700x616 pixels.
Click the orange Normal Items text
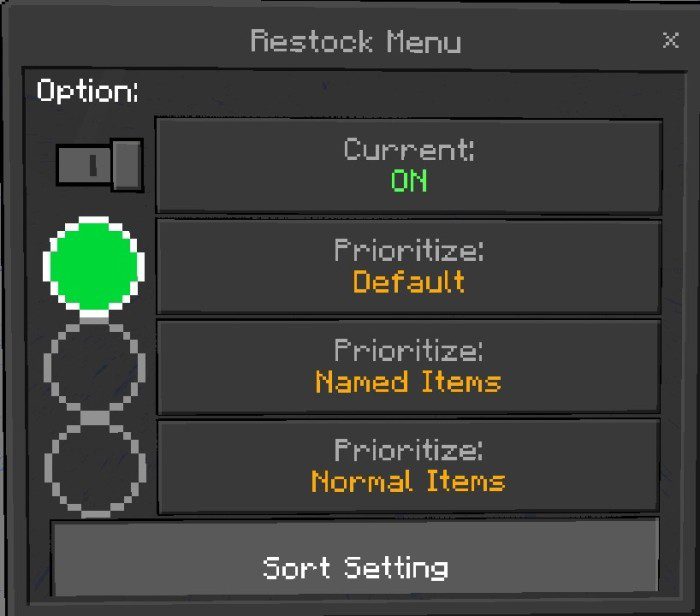point(408,481)
